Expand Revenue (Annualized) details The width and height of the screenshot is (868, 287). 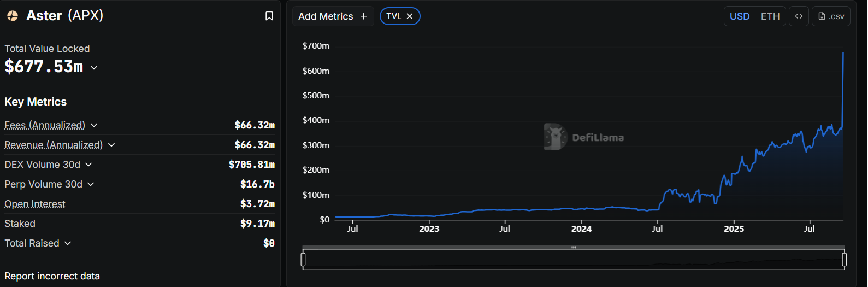tap(111, 145)
